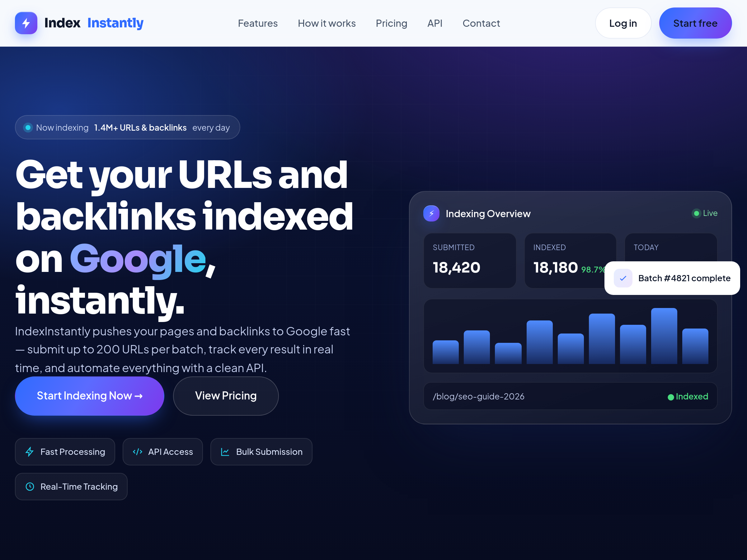Click the API Access code icon
This screenshot has width=747, height=560.
138,452
